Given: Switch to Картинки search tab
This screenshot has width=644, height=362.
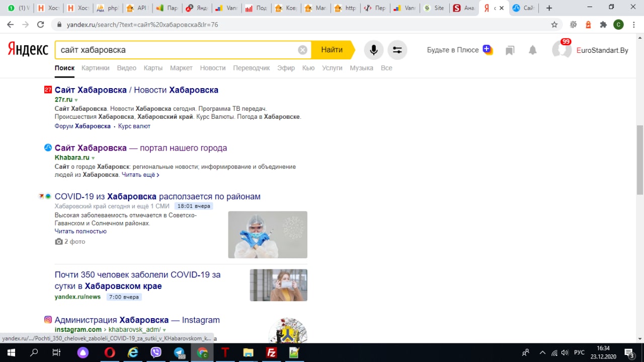Looking at the screenshot, I should tap(95, 67).
